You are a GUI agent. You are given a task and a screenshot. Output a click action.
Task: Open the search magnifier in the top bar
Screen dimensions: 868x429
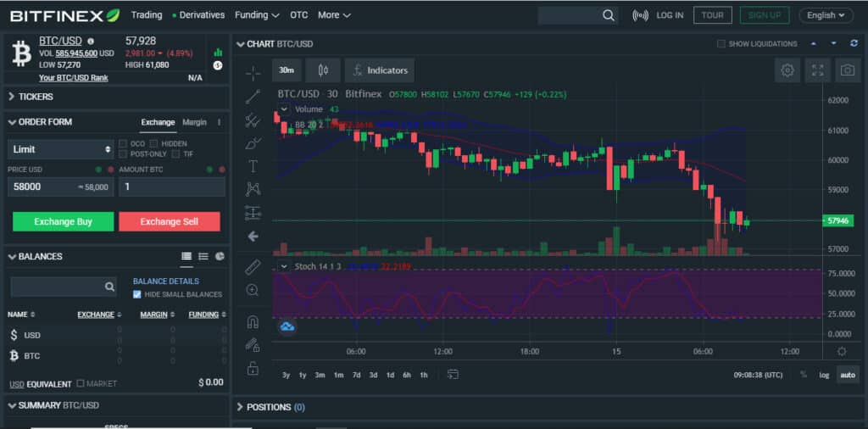609,15
